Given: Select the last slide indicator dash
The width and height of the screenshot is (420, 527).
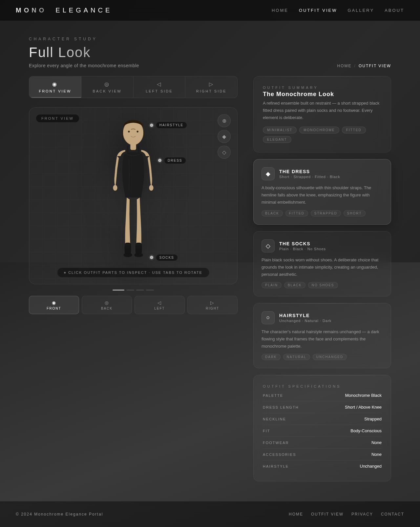Looking at the screenshot, I should 150,290.
